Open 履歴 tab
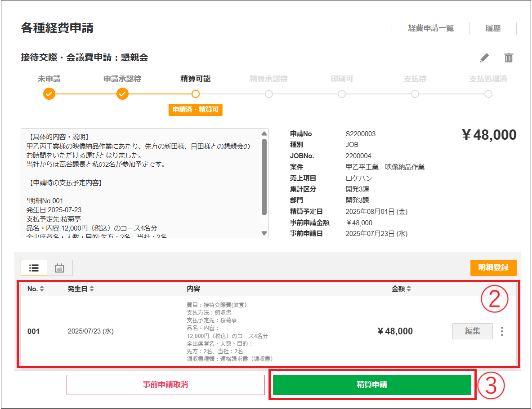Viewport: 532px width, 409px height. pyautogui.click(x=493, y=28)
